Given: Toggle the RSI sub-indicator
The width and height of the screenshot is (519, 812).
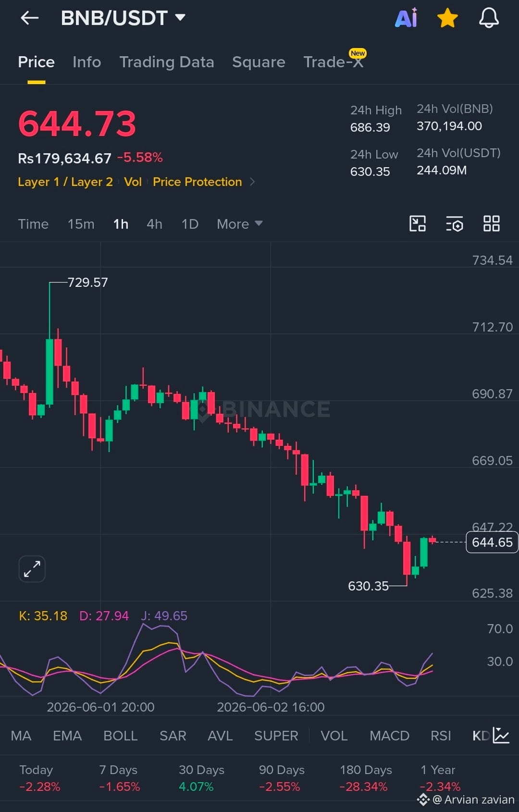Looking at the screenshot, I should [x=441, y=736].
